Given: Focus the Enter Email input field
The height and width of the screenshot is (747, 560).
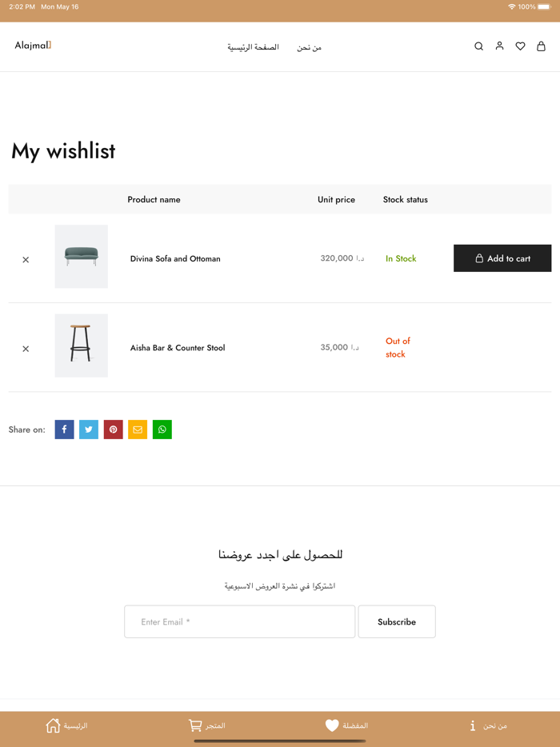Looking at the screenshot, I should 239,621.
